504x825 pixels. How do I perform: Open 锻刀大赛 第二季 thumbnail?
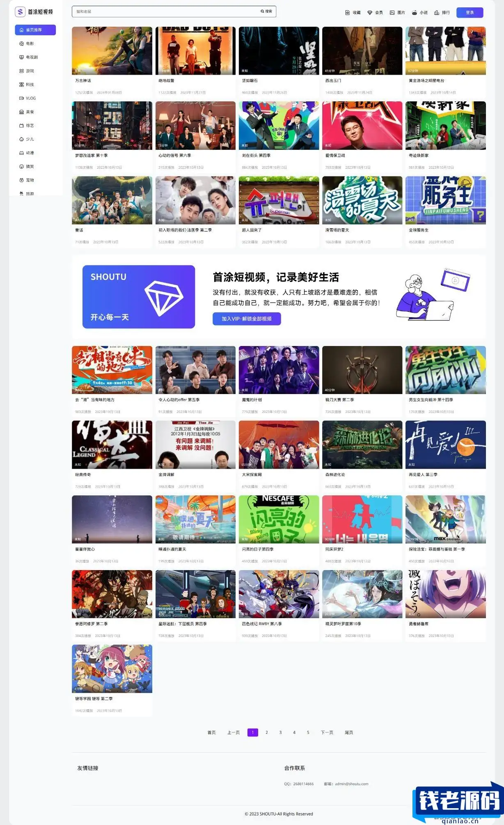[x=362, y=370]
